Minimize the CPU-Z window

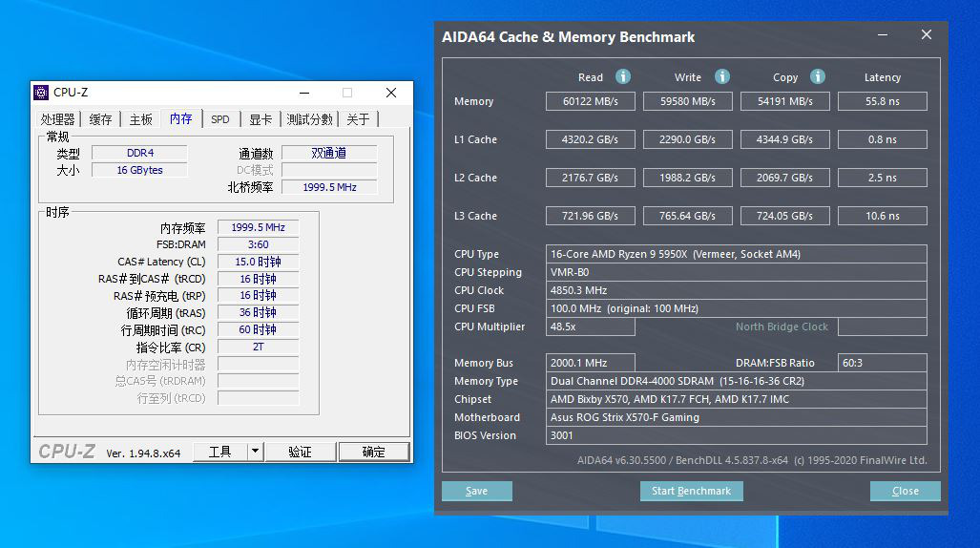(x=304, y=93)
